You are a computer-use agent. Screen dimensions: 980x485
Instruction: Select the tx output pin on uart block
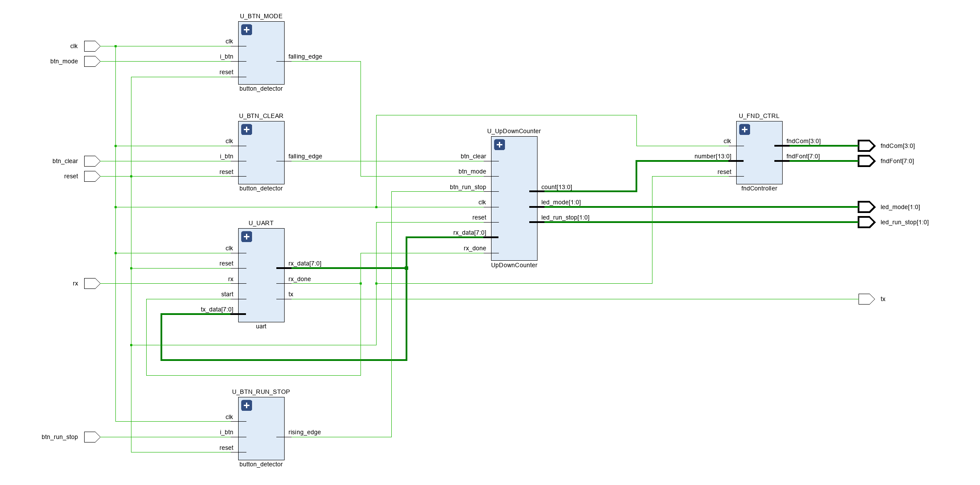(x=291, y=294)
